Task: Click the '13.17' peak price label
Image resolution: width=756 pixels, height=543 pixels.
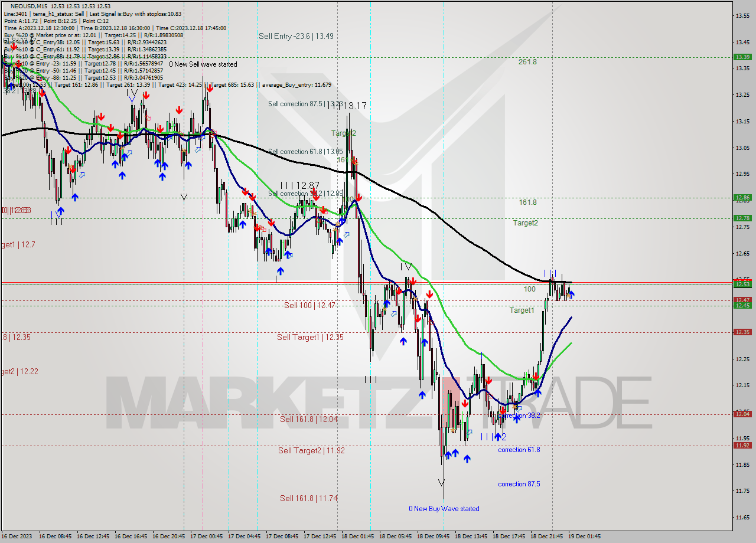Action: [355, 106]
